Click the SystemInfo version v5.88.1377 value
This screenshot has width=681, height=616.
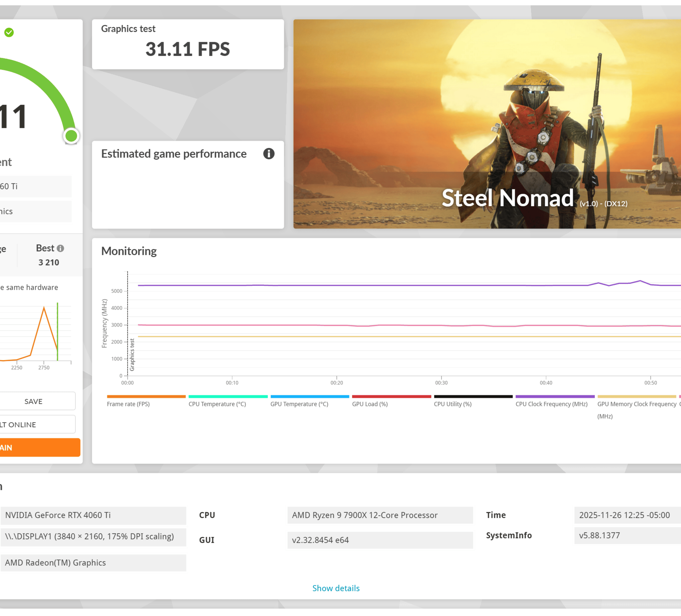[627, 535]
